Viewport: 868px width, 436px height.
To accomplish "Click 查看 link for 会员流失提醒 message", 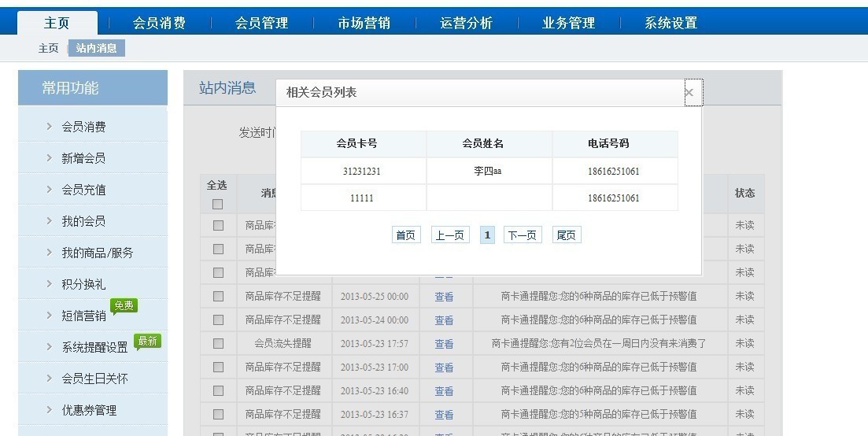I will pyautogui.click(x=444, y=344).
